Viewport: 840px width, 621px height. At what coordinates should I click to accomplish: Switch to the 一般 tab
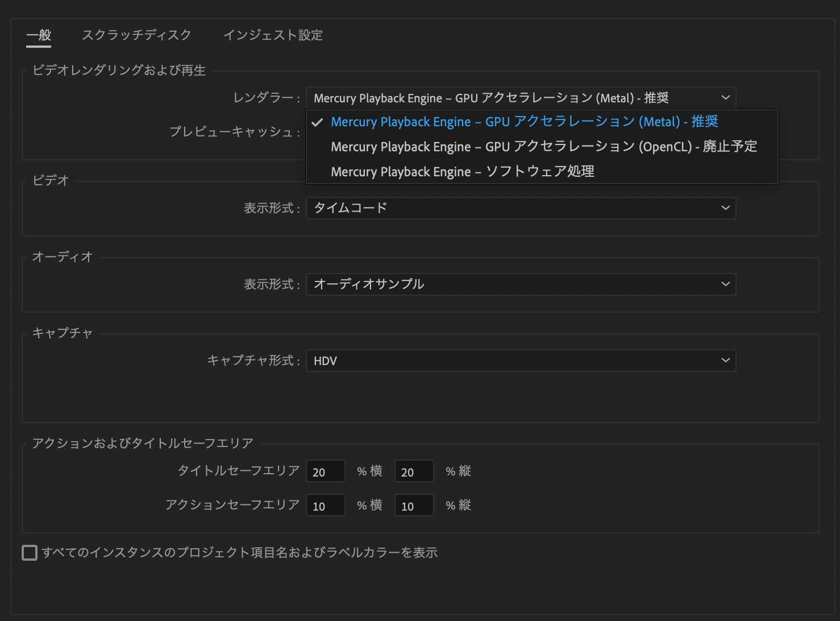coord(39,35)
